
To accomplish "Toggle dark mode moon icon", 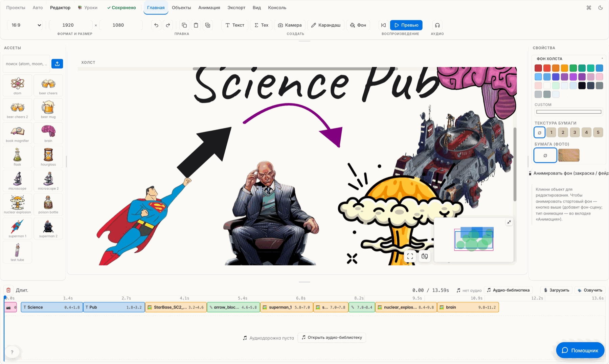I will (601, 7).
